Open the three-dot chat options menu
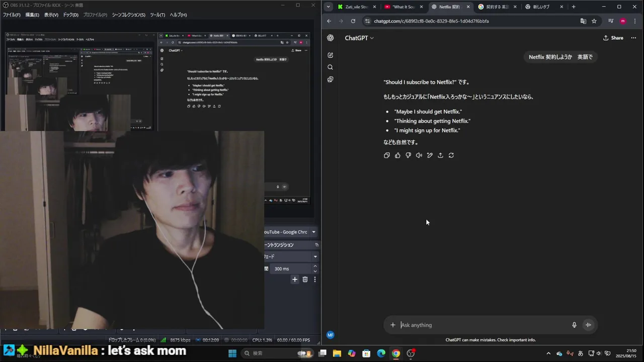Screen dimensions: 644x362 tap(633, 38)
